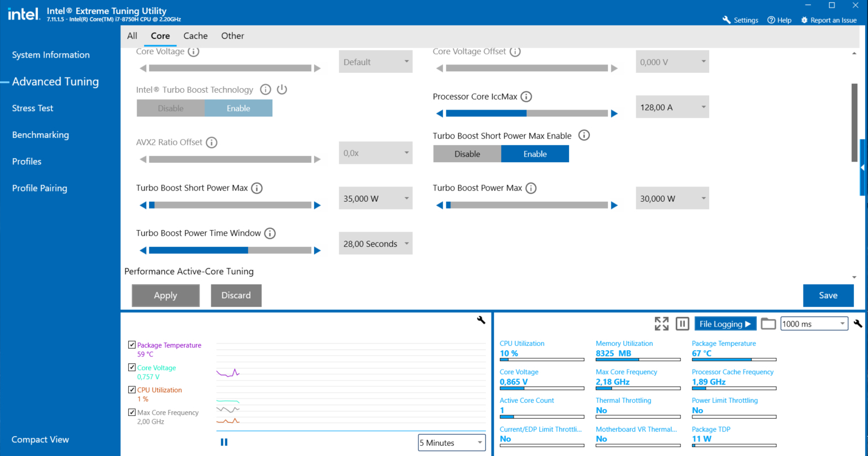This screenshot has height=456, width=868.
Task: Click the Turbo Boost Power Time Window slider track
Action: pyautogui.click(x=230, y=250)
